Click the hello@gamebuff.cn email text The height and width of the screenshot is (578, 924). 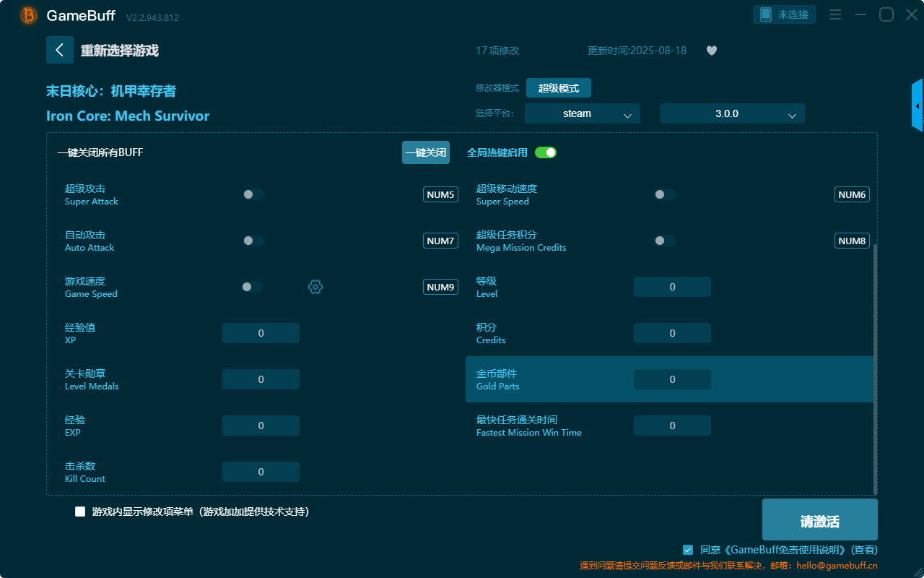(837, 566)
